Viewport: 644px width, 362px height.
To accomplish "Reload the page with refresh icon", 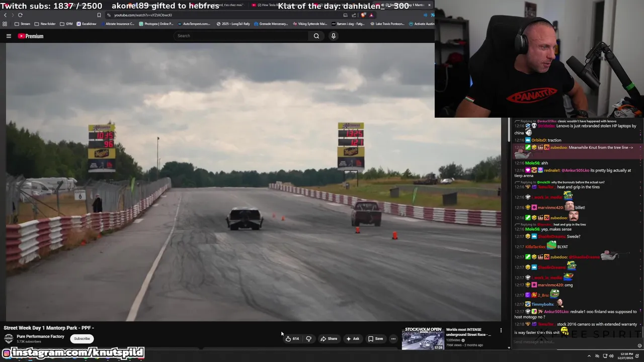I will [x=20, y=15].
